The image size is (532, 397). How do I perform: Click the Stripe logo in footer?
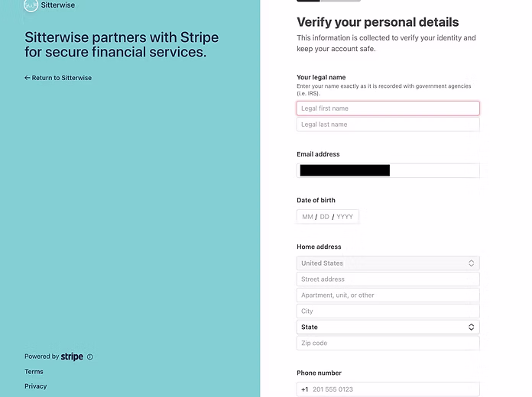[72, 357]
